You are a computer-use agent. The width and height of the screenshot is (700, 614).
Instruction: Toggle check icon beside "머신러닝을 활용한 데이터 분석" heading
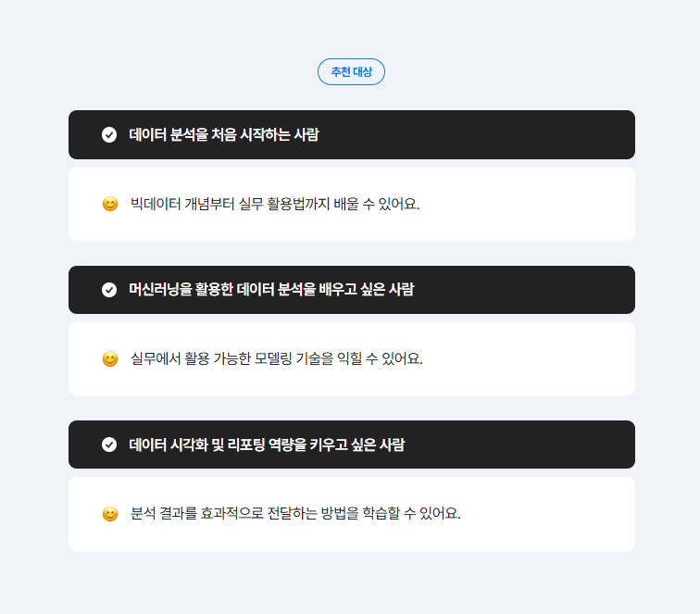(x=109, y=290)
